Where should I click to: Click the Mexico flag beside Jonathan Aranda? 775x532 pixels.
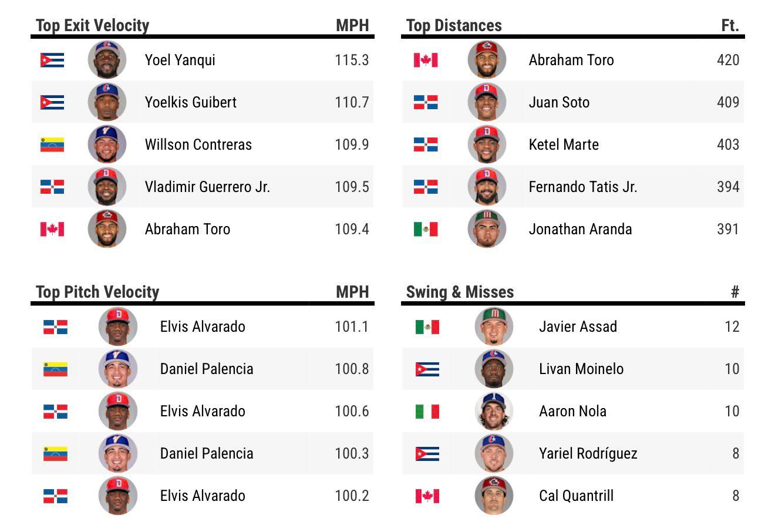(426, 229)
